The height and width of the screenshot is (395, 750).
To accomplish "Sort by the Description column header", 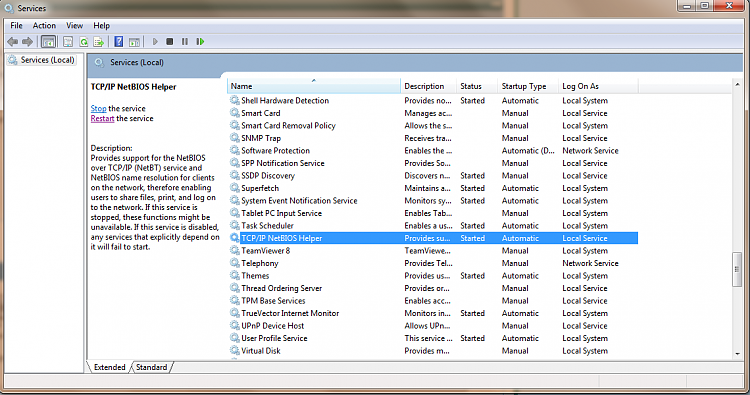I will [x=429, y=86].
